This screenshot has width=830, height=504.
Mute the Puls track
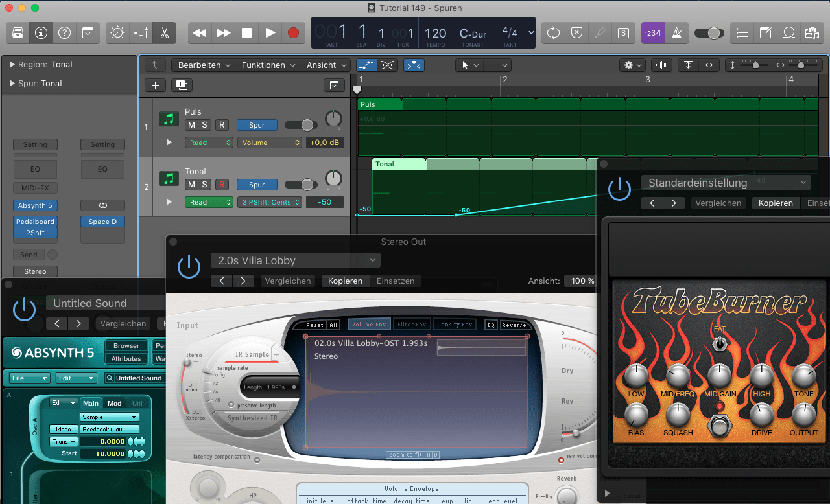pyautogui.click(x=191, y=125)
